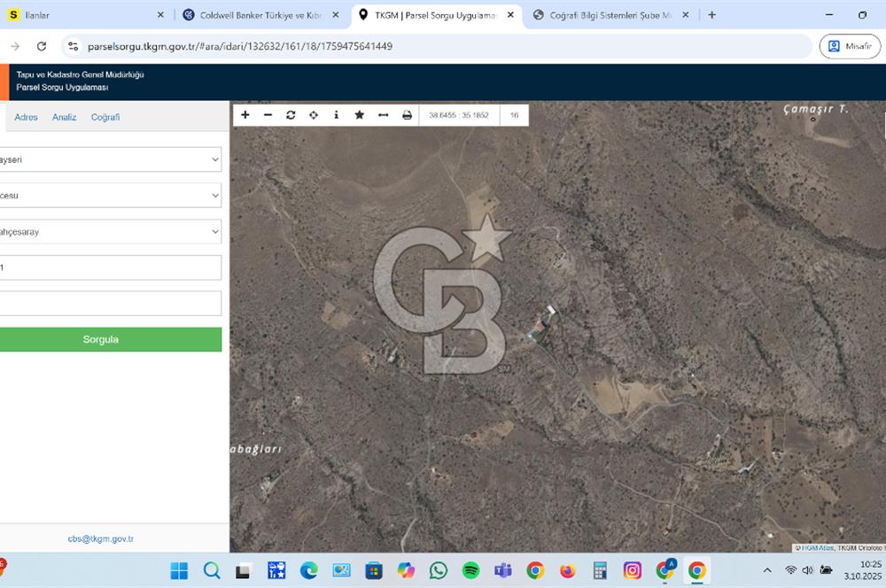Select the Coğrafi tab
The height and width of the screenshot is (588, 886).
pos(105,117)
